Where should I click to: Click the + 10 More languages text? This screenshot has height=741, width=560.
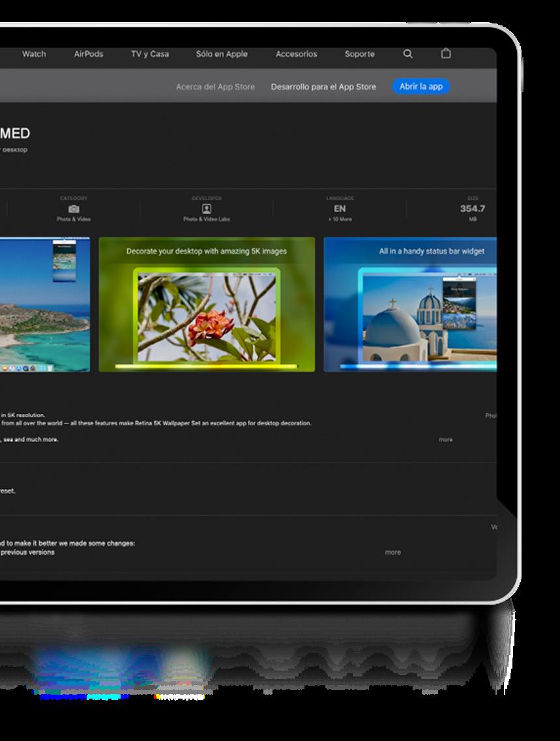(x=340, y=219)
